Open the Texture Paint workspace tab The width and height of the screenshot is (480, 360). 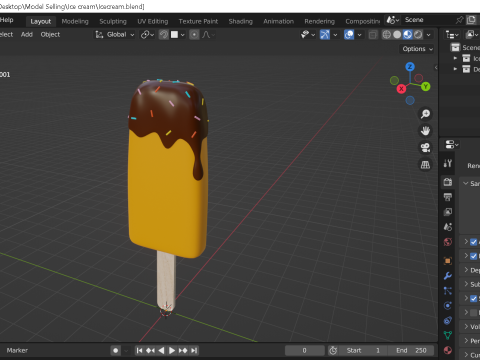point(198,21)
